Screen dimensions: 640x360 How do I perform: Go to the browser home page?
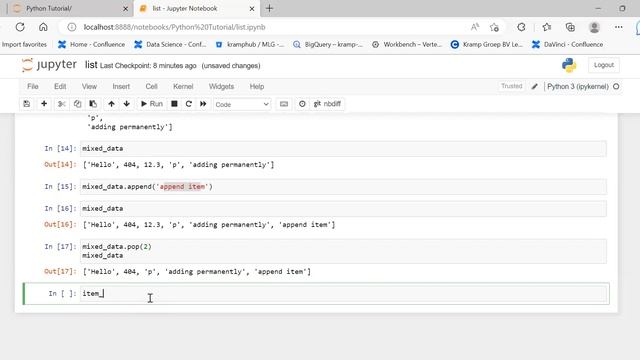(43, 27)
